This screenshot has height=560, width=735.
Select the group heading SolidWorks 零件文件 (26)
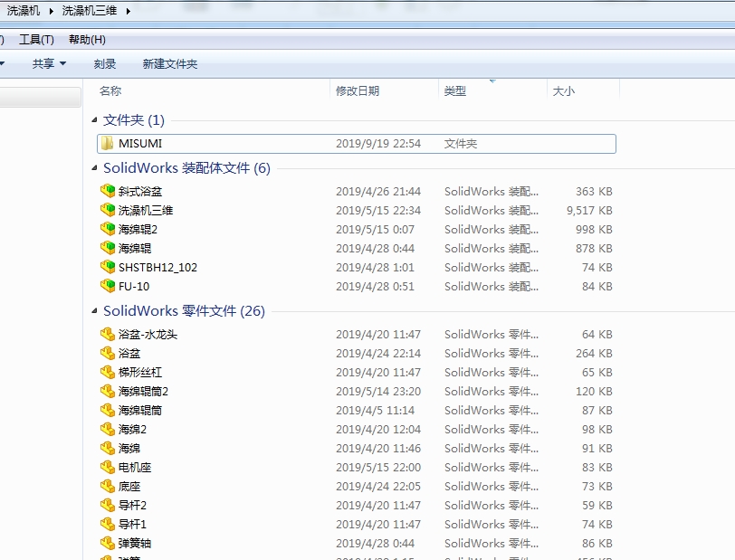click(x=185, y=310)
